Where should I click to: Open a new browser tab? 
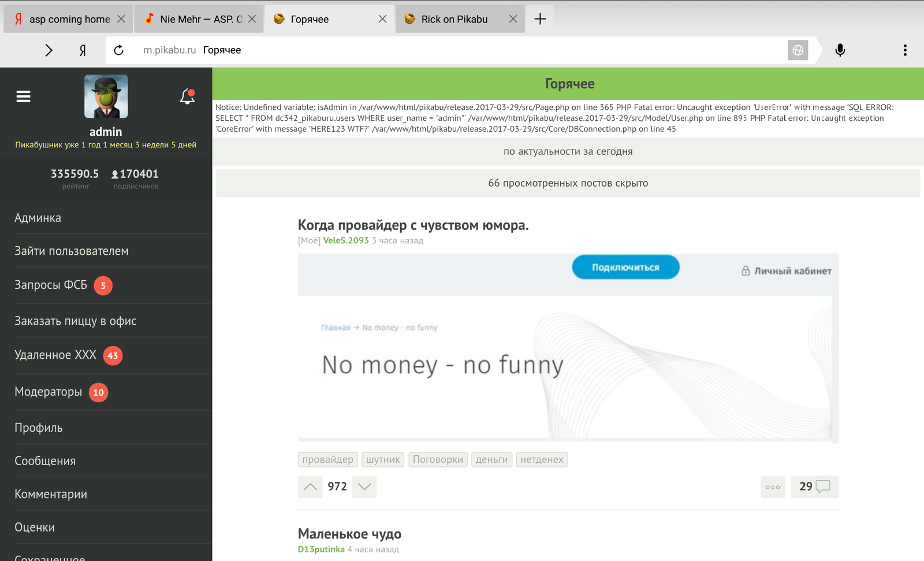click(540, 19)
